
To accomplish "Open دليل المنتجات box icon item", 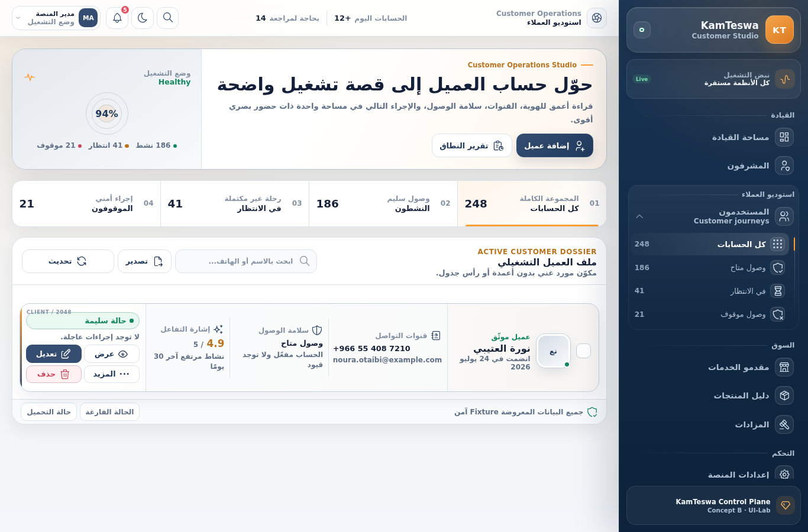I will coord(713,395).
